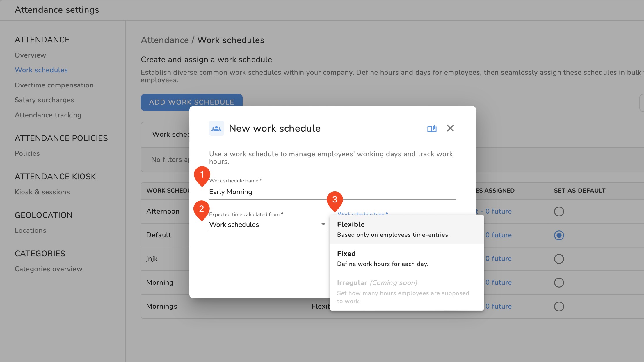Image resolution: width=644 pixels, height=362 pixels.
Task: Set Afternoon schedule as default
Action: point(559,212)
